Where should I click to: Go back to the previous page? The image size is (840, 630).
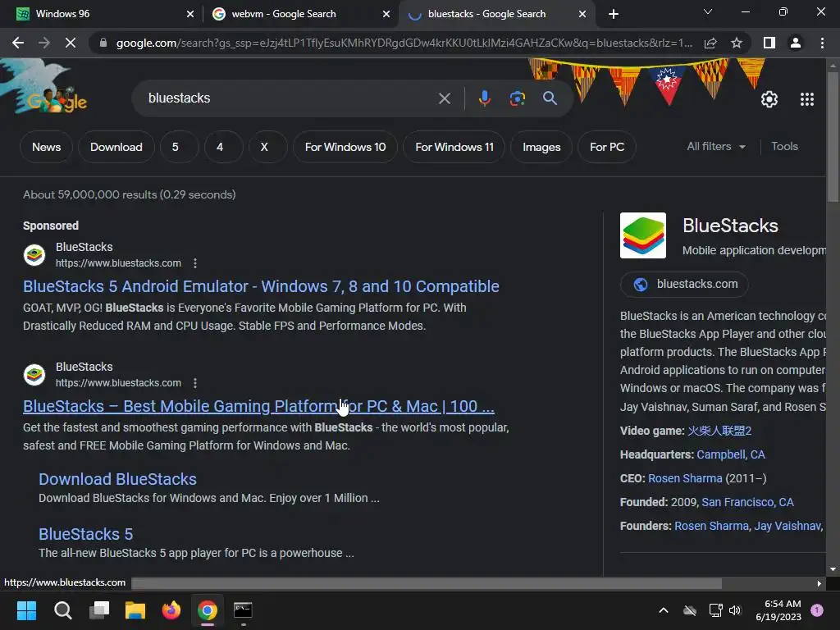(18, 43)
